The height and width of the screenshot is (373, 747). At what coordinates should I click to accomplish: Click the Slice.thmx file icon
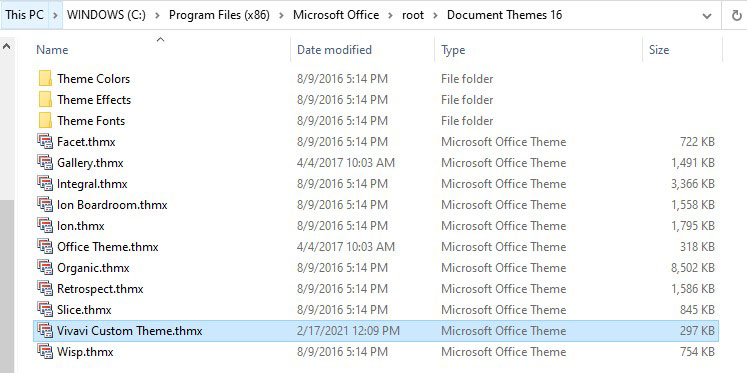(45, 309)
